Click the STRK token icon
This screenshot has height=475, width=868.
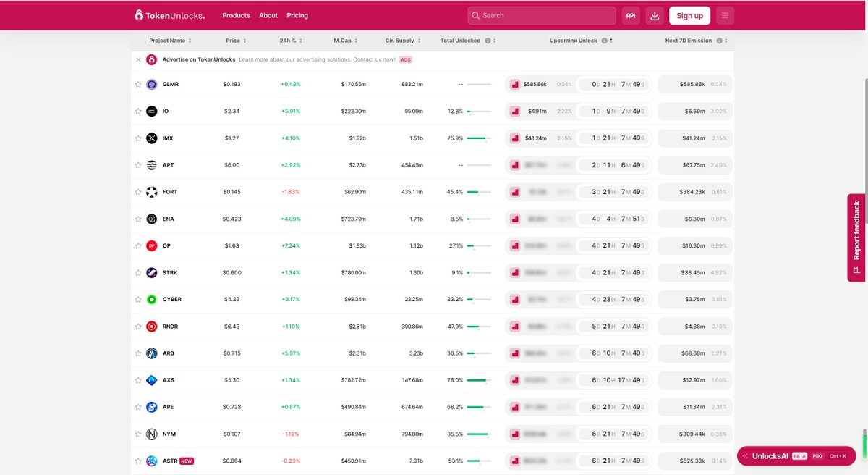coord(151,272)
